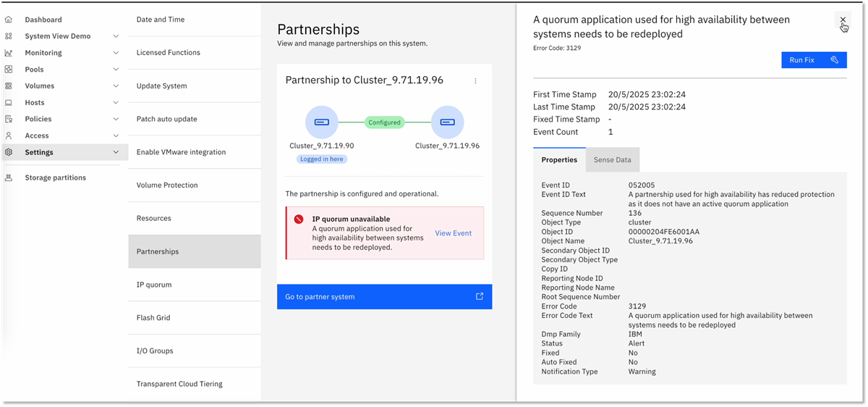Click the Hosts icon in sidebar
Image resolution: width=868 pixels, height=407 pixels.
click(x=9, y=103)
